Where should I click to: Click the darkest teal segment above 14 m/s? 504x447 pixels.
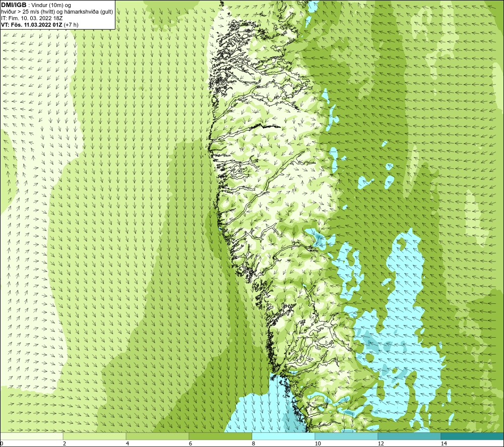click(472, 436)
